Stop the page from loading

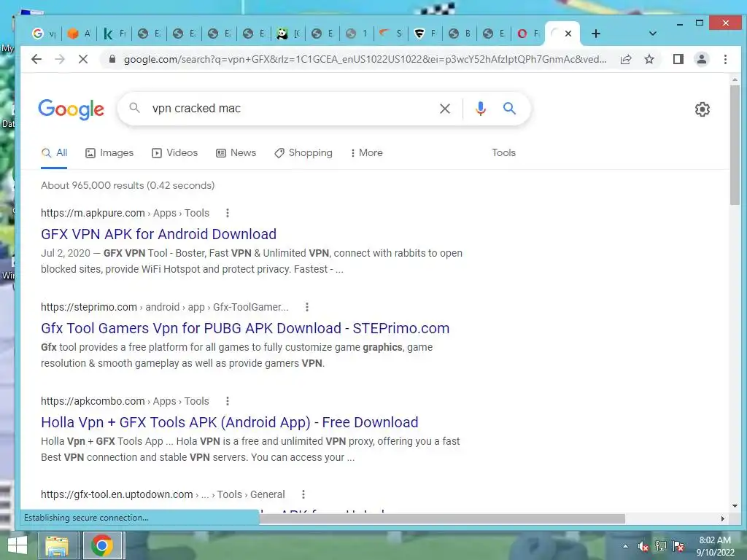[83, 59]
